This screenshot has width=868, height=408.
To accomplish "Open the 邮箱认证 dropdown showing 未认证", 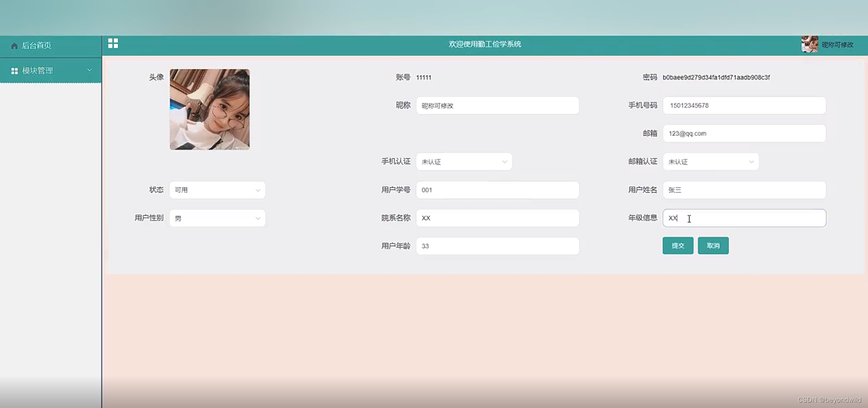I will [711, 161].
